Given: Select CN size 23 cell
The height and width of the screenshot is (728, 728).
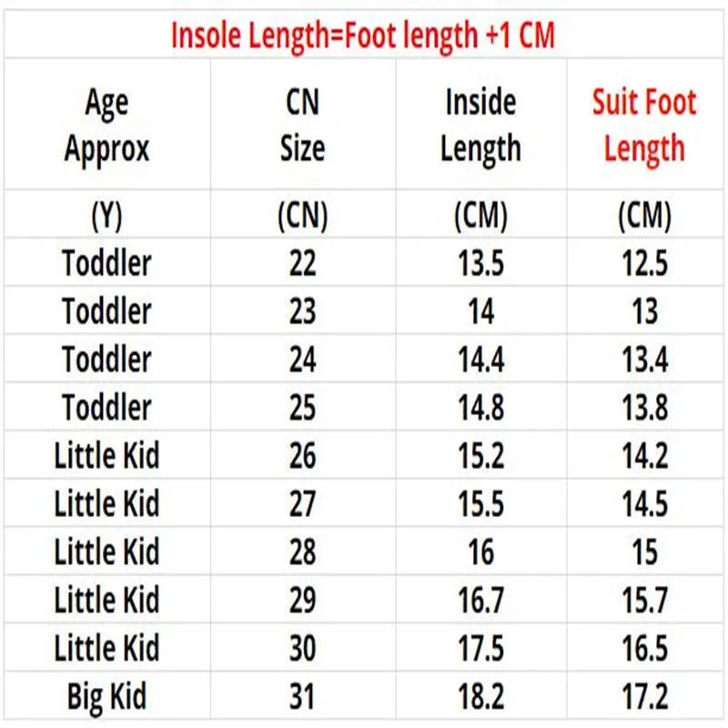Looking at the screenshot, I should click(302, 311).
